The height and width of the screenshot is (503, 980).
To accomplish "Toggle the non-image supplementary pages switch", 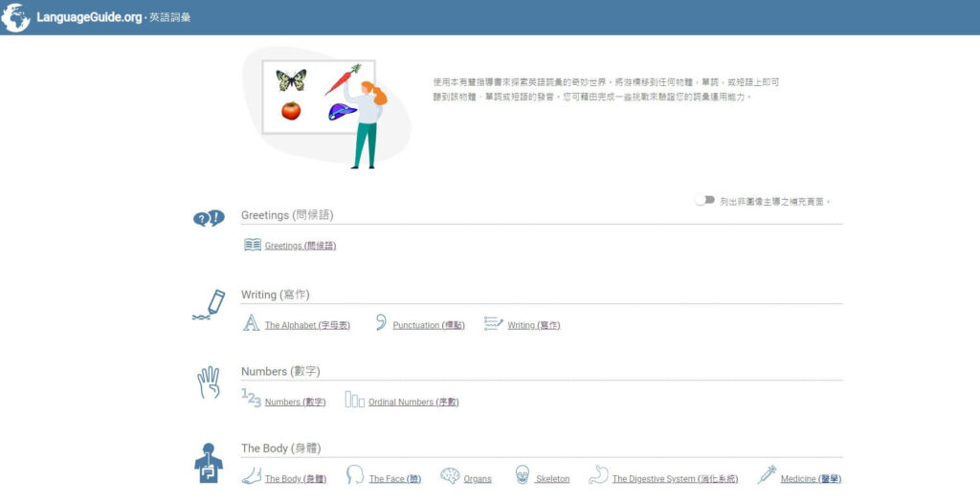I will tap(705, 200).
